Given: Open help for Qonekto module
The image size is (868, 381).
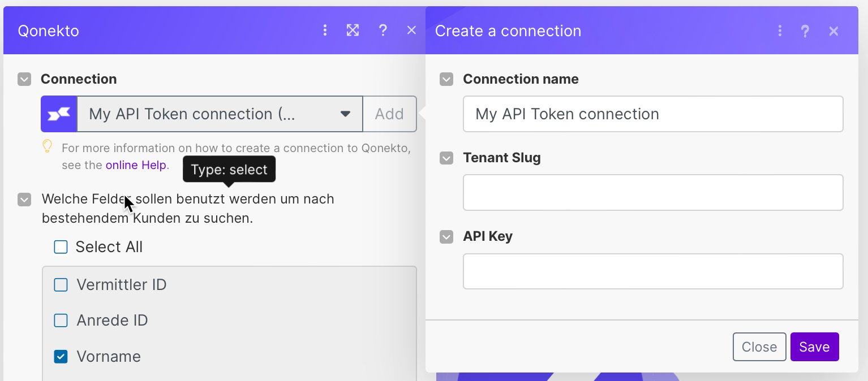Looking at the screenshot, I should [383, 30].
